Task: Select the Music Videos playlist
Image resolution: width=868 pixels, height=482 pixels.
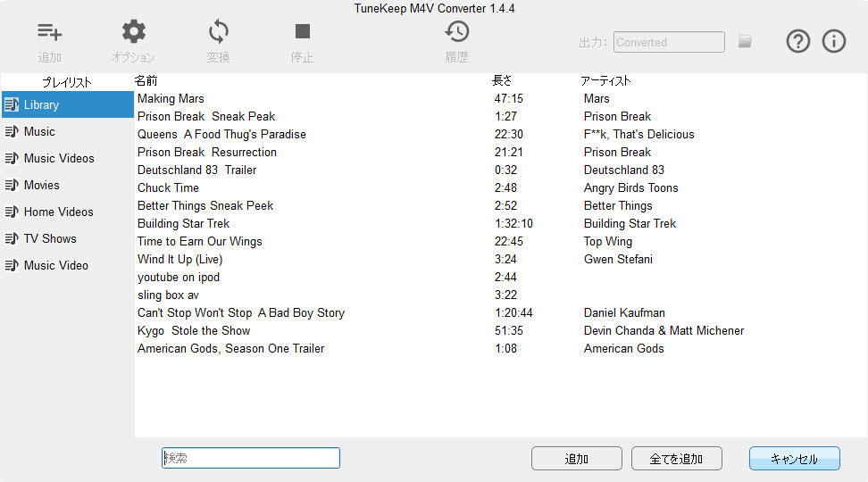Action: pos(68,158)
